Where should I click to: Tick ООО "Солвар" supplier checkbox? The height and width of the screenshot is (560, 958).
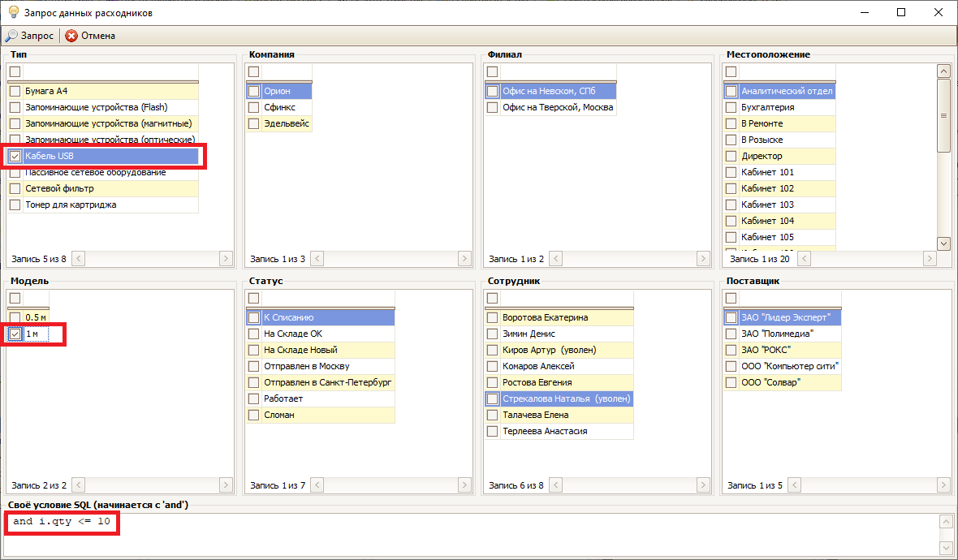pos(731,383)
